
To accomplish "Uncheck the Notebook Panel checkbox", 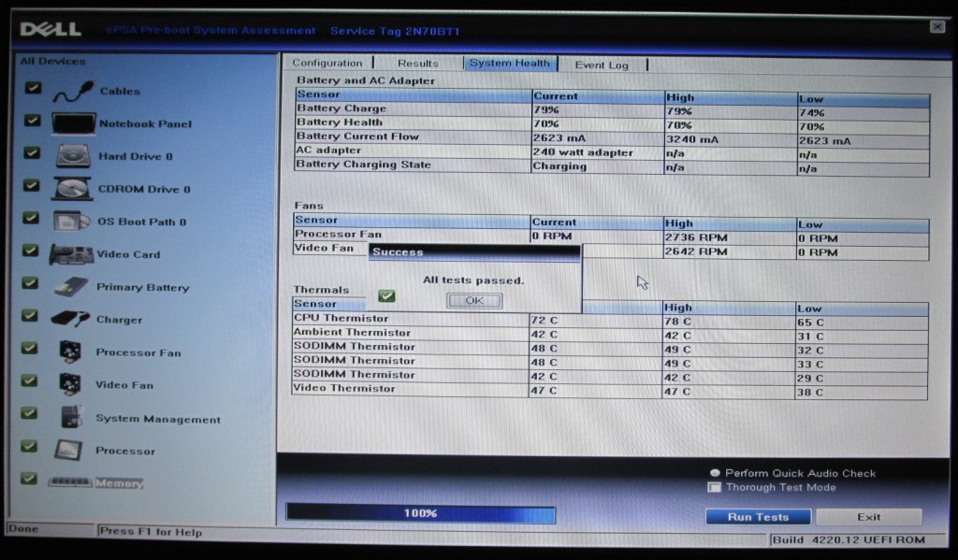I will pyautogui.click(x=33, y=121).
